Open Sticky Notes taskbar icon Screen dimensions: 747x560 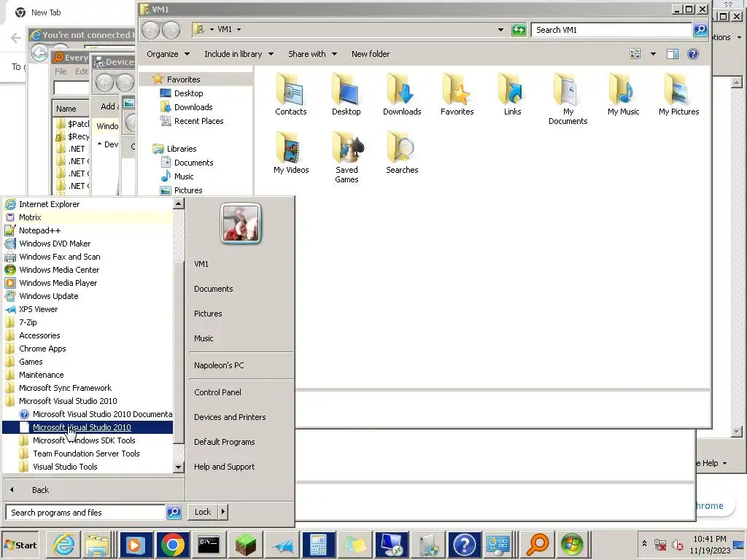(x=355, y=545)
